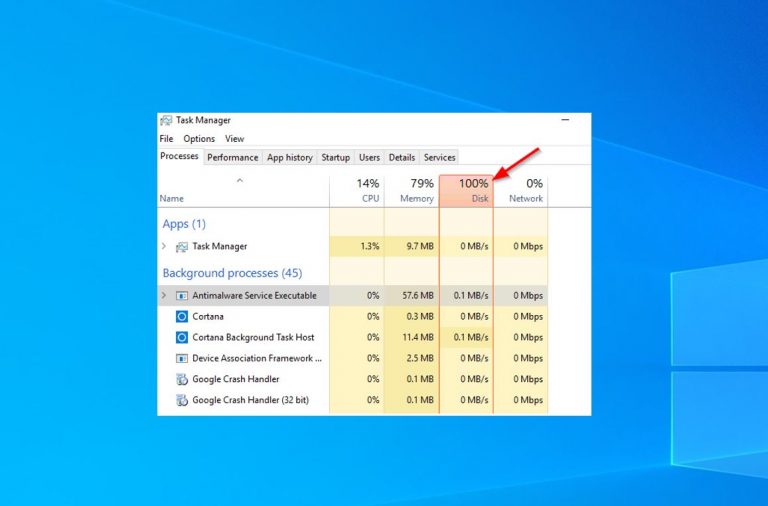Select the Cortana process row
Screen dimensions: 768x506
pyautogui.click(x=352, y=316)
